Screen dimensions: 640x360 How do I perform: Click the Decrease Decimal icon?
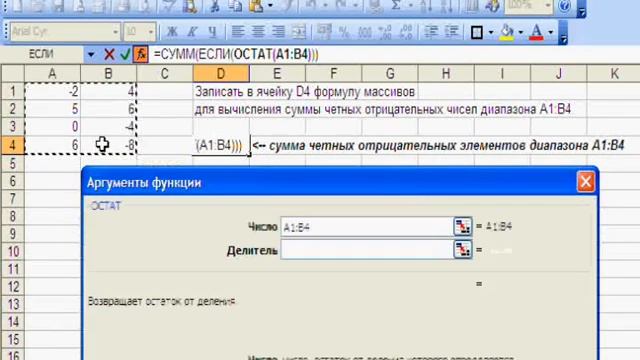pos(405,31)
